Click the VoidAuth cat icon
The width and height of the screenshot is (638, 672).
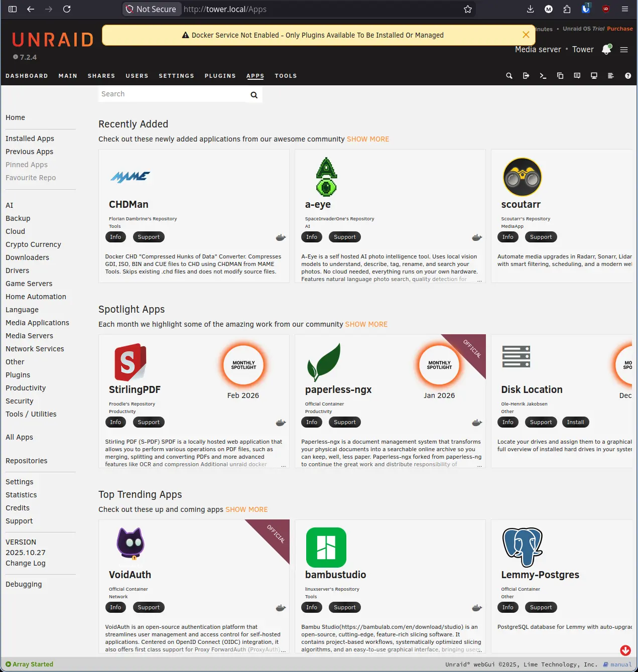click(x=131, y=544)
